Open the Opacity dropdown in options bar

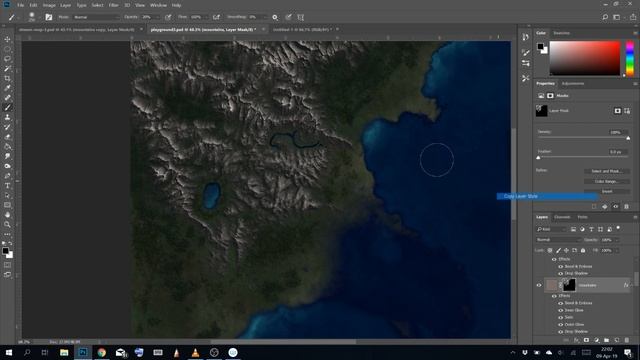tap(157, 17)
